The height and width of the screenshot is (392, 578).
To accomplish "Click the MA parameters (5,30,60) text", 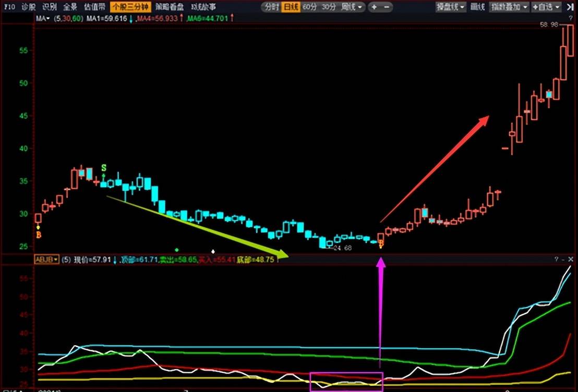I will (x=68, y=18).
